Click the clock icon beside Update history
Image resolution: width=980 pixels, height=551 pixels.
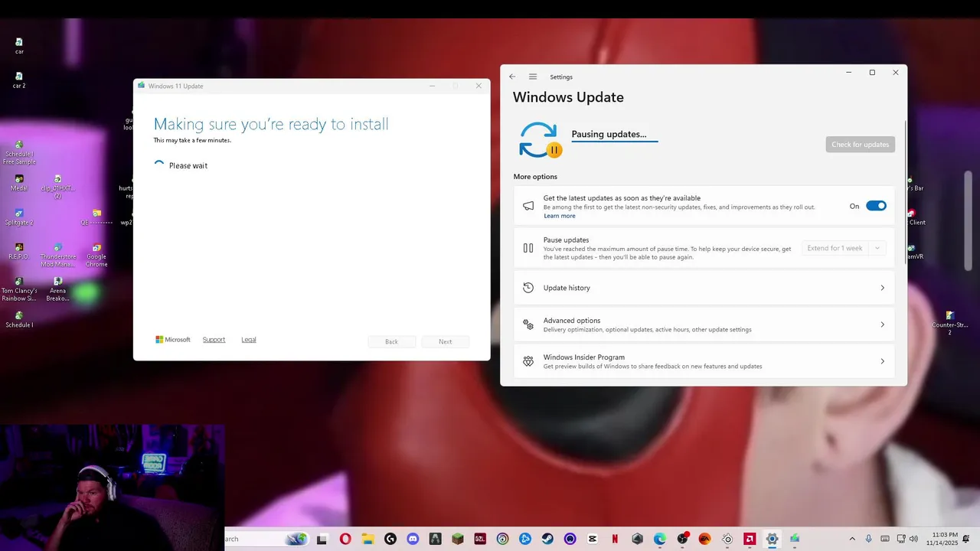pos(528,288)
